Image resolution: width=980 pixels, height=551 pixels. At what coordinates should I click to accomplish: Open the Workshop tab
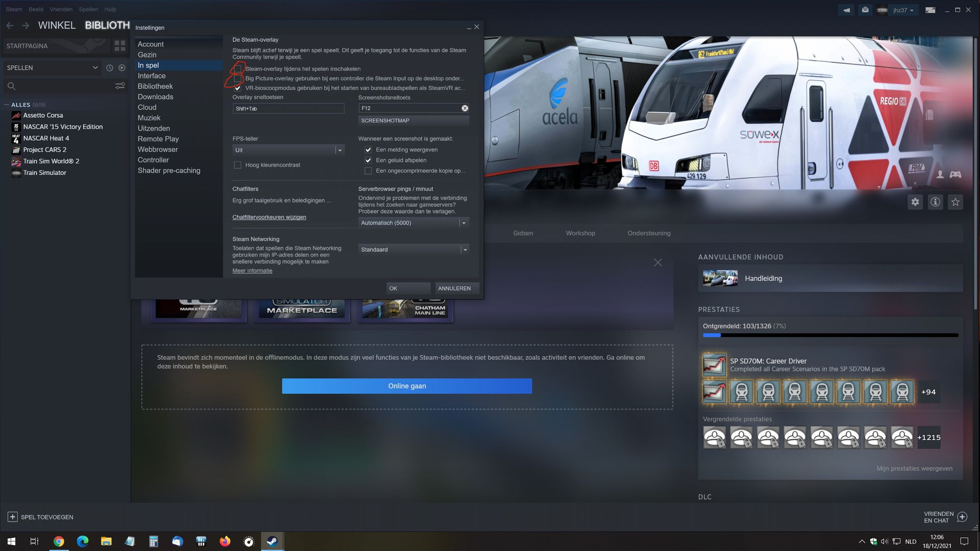(x=580, y=233)
